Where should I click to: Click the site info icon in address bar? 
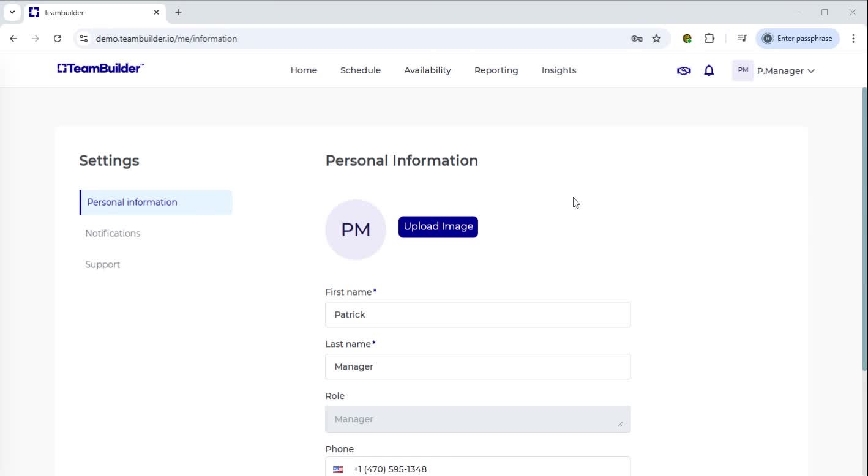[x=83, y=38]
